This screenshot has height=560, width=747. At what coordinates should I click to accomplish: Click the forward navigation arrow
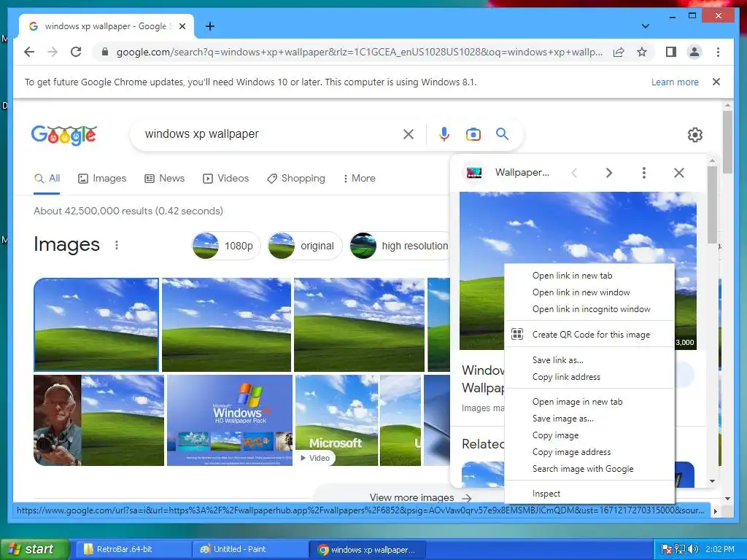coord(53,52)
